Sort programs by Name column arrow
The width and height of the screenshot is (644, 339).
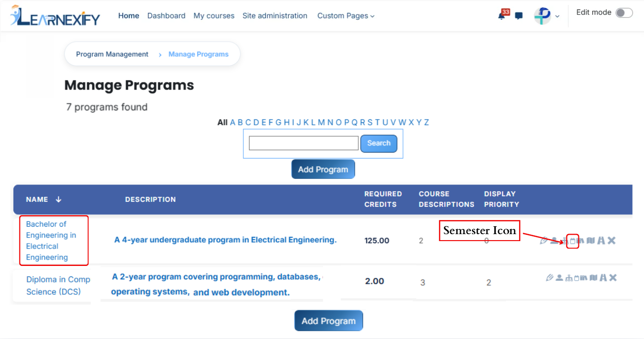point(58,199)
